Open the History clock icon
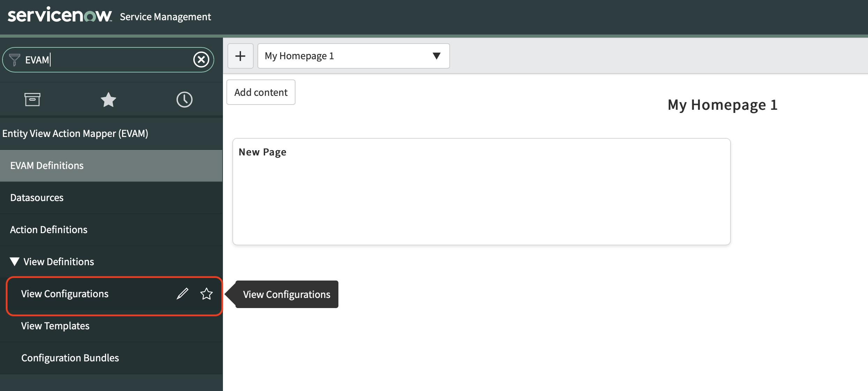Screen dimensions: 868x391 tap(184, 99)
